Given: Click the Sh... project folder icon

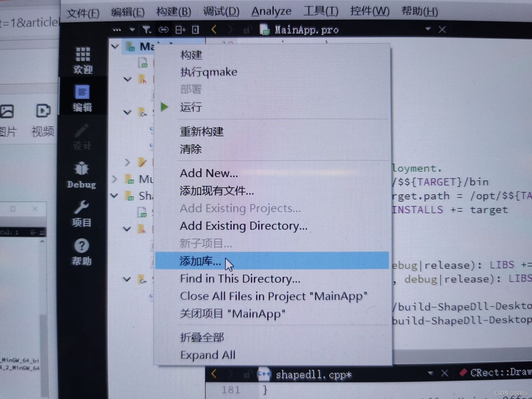Looking at the screenshot, I should (x=130, y=196).
